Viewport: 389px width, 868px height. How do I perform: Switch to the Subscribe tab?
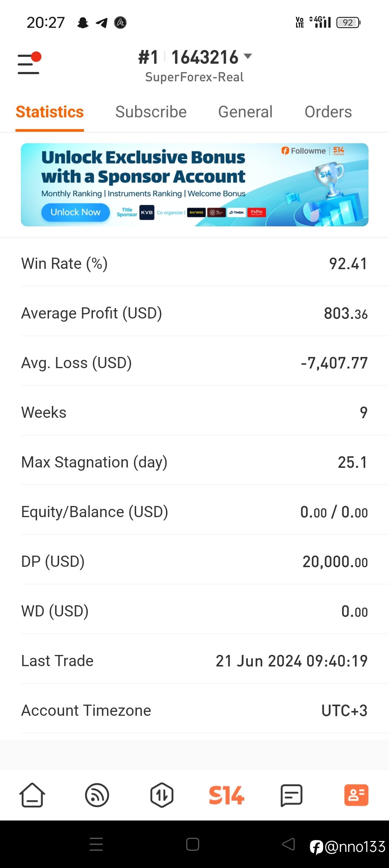pos(151,112)
